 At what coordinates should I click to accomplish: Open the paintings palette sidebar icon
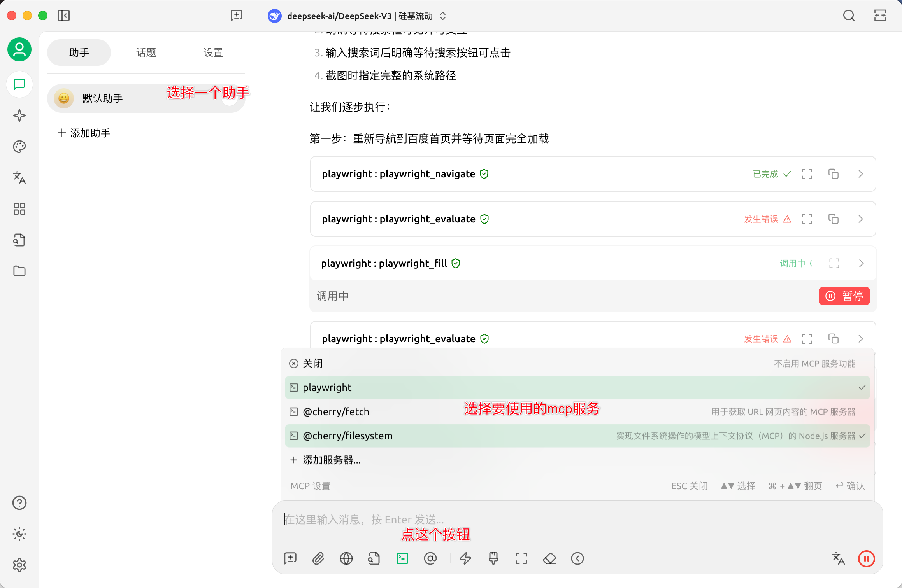19,147
